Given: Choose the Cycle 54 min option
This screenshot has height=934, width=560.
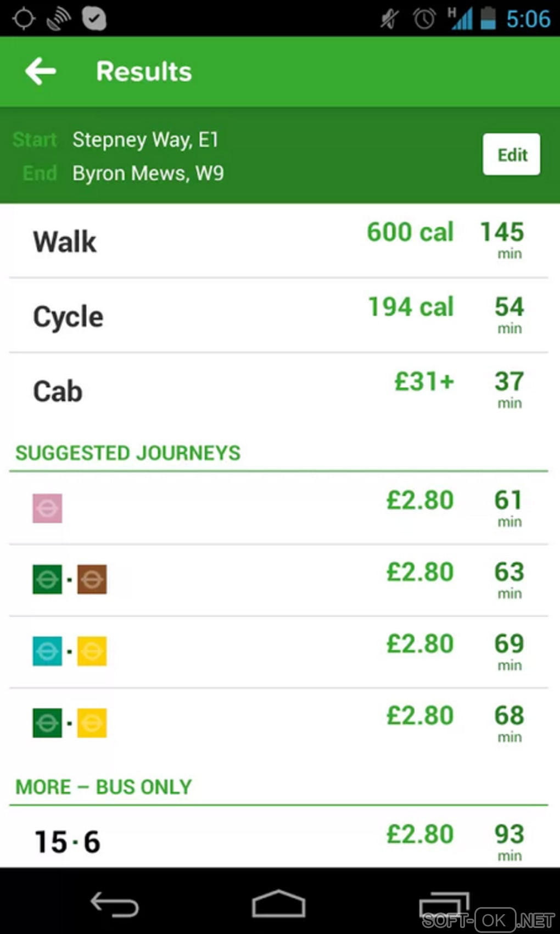Looking at the screenshot, I should click(279, 316).
